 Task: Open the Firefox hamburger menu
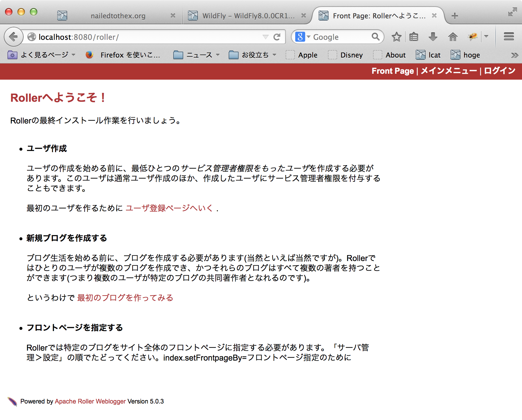point(509,37)
